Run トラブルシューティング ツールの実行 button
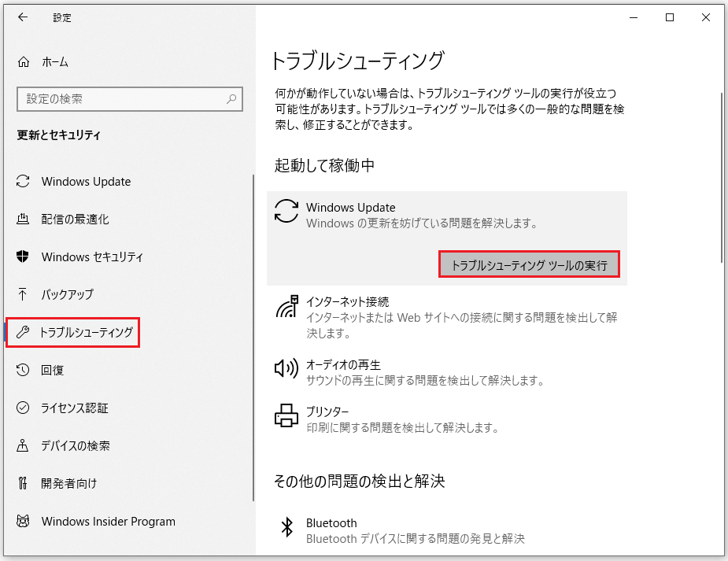 pos(529,265)
